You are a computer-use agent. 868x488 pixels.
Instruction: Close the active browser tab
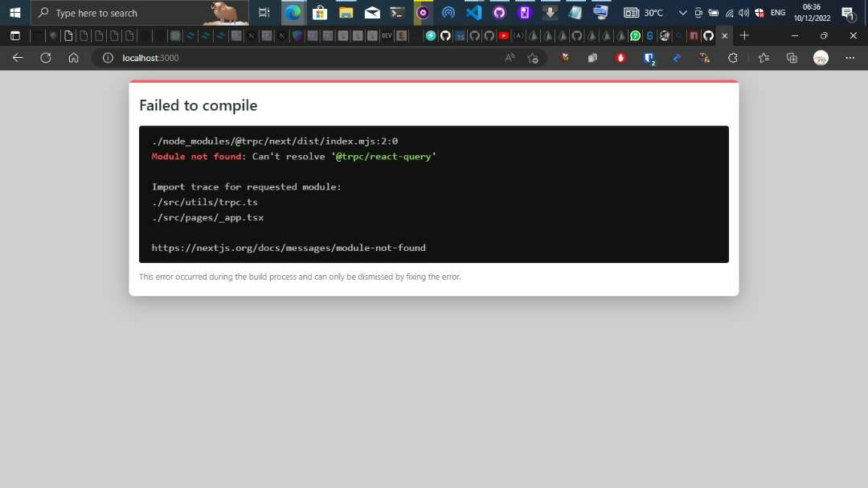click(724, 36)
